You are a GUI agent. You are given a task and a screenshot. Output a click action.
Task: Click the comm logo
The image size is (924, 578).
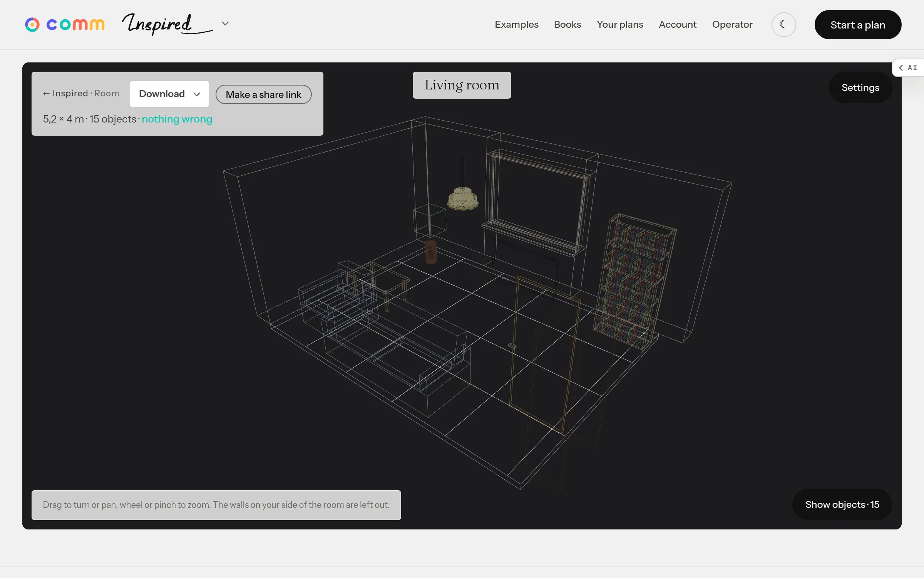tap(65, 25)
